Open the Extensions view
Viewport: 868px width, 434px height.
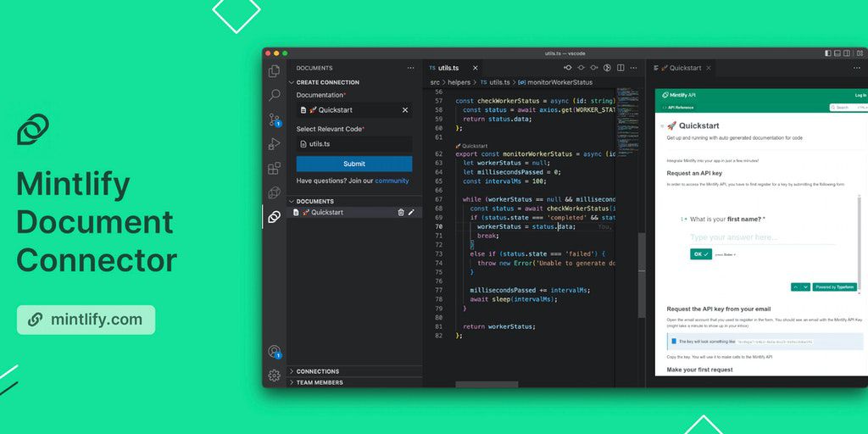tap(274, 169)
